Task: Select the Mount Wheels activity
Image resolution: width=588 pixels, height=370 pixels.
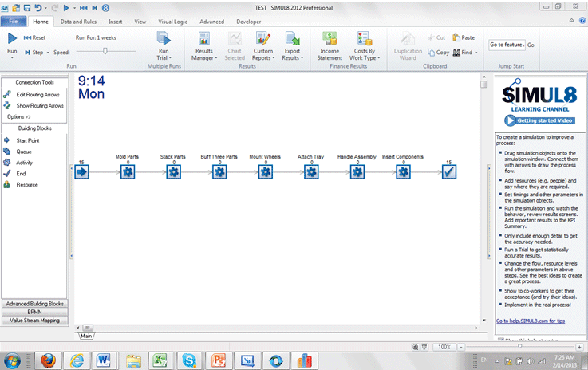Action: coord(266,172)
